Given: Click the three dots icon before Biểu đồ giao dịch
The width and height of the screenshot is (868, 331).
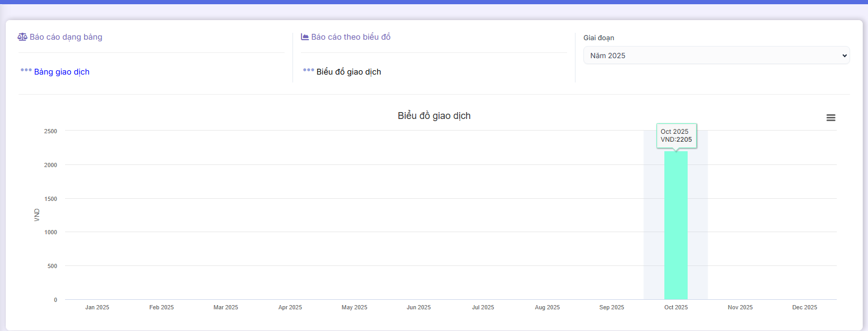Looking at the screenshot, I should pos(308,70).
